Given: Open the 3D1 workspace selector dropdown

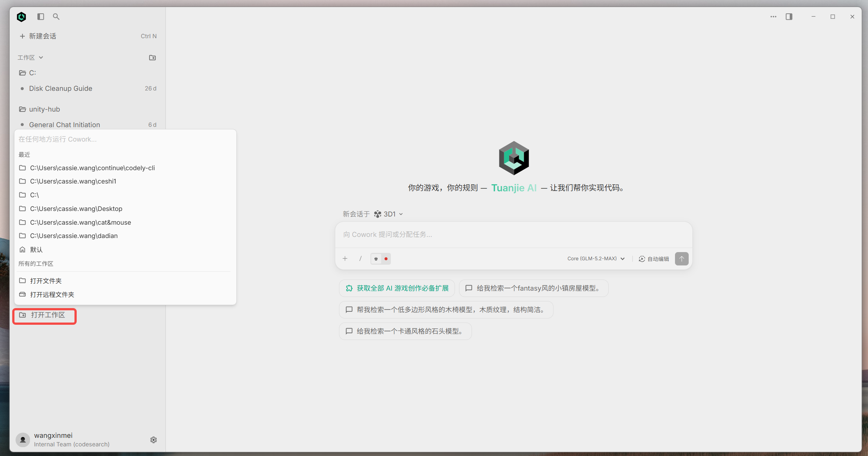Looking at the screenshot, I should [388, 214].
